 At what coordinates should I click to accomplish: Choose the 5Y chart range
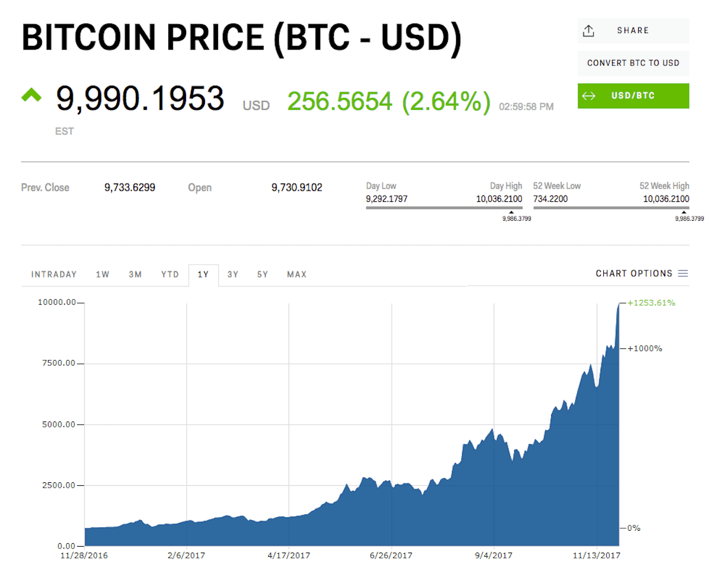click(x=262, y=275)
